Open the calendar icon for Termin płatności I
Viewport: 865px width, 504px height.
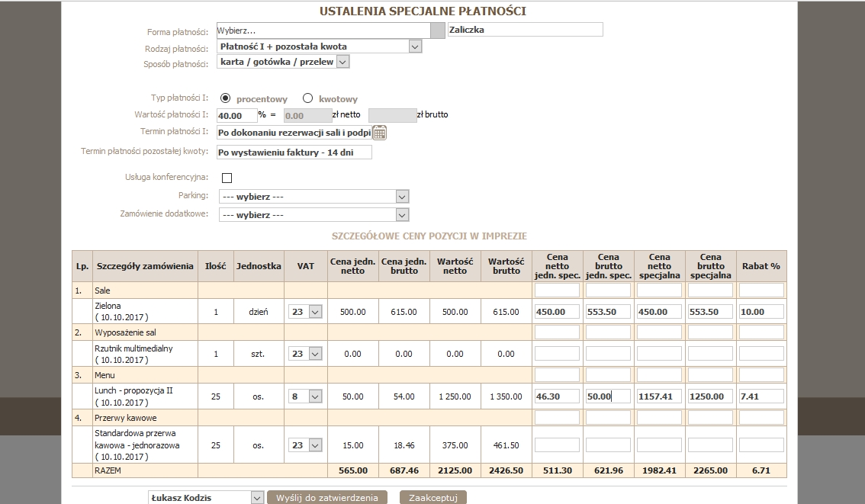tap(380, 133)
